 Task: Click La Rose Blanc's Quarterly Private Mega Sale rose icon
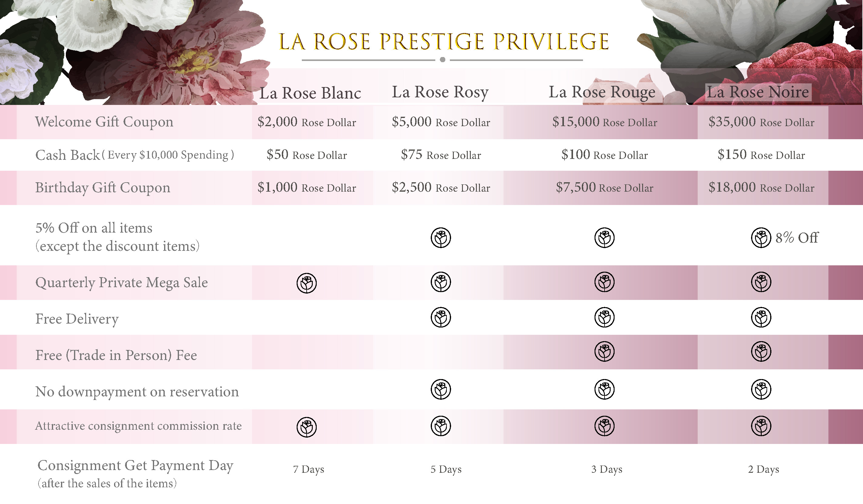tap(306, 283)
